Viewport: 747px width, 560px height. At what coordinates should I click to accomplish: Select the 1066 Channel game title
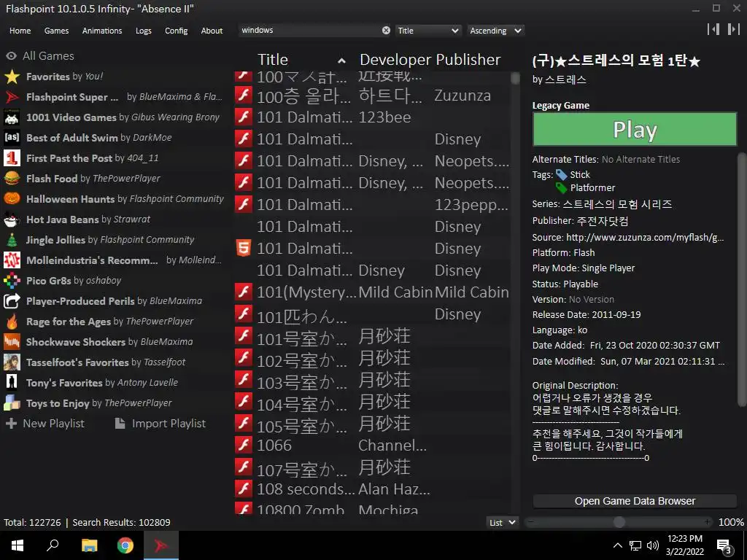(x=274, y=446)
